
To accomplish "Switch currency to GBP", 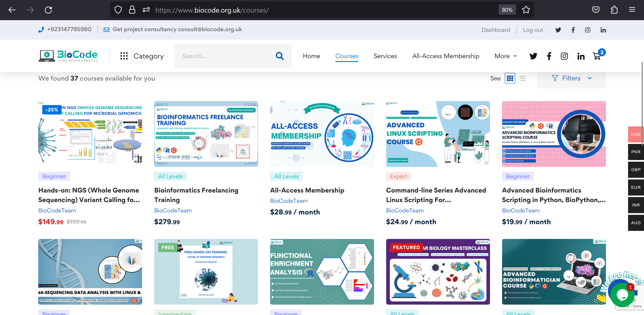I will (x=636, y=170).
